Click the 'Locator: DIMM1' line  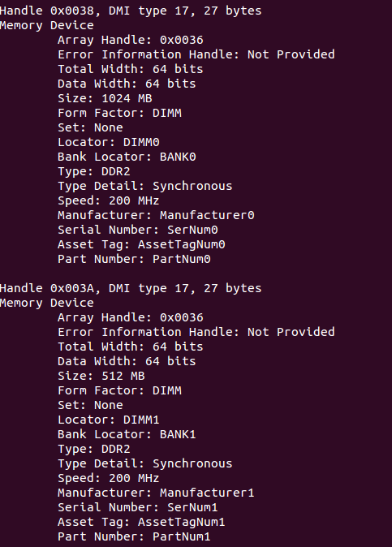coord(109,420)
